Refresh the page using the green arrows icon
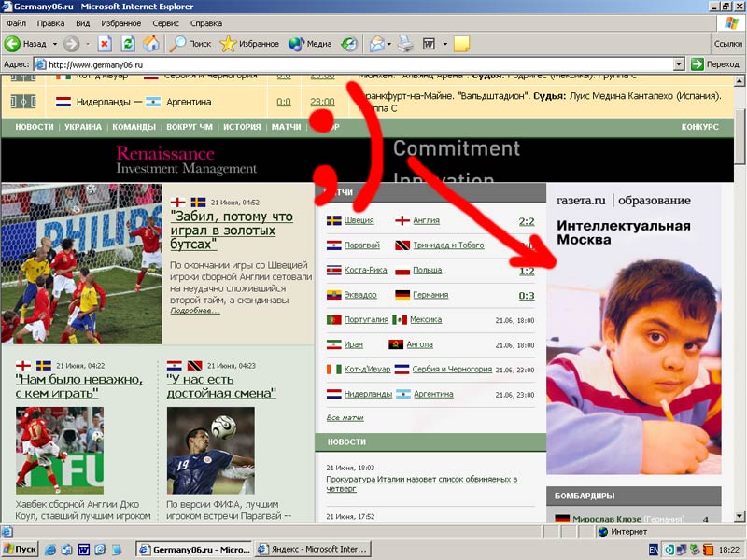Viewport: 747px width, 560px height. click(x=128, y=44)
